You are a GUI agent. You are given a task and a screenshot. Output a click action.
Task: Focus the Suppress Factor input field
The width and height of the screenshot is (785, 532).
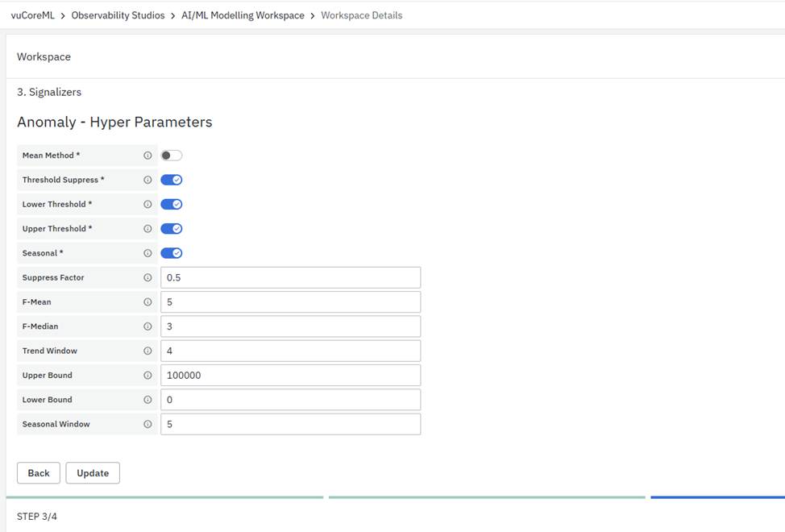290,278
